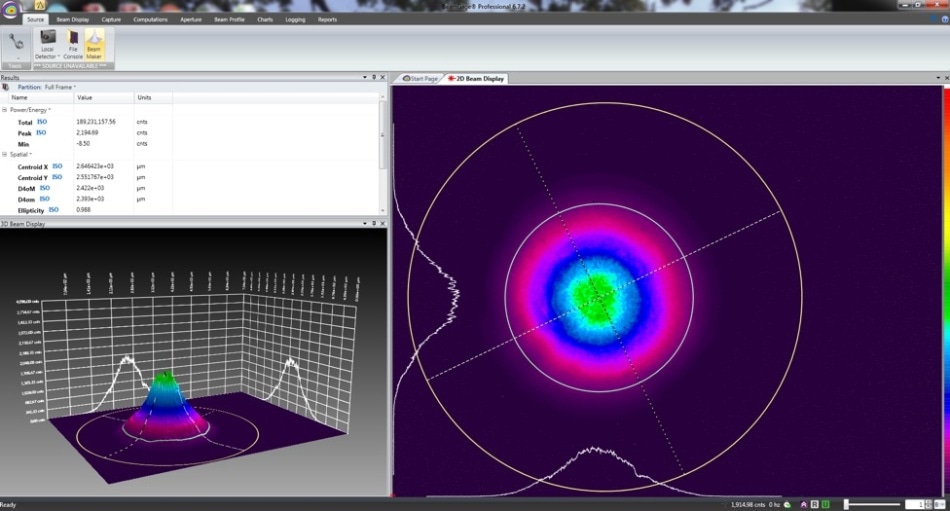The image size is (950, 511).
Task: Click the purple A status icon
Action: coord(804,504)
